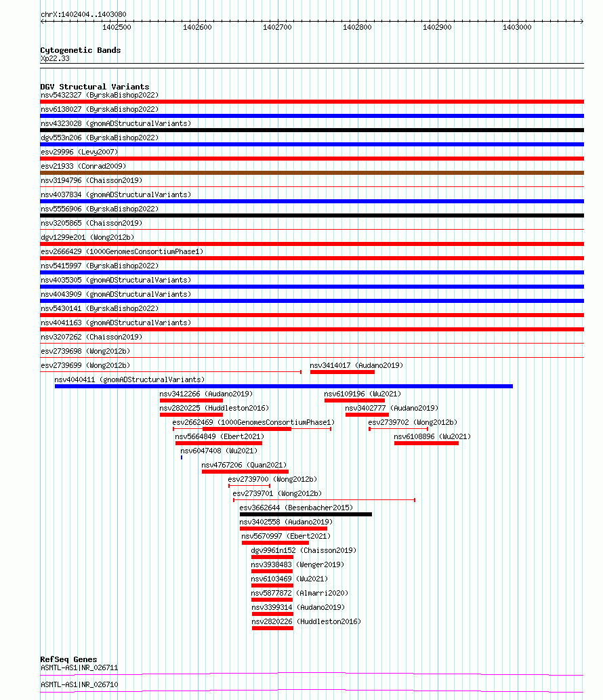The height and width of the screenshot is (700, 603).
Task: Open esv21933 (Conrad2009) variant
Action: point(83,166)
